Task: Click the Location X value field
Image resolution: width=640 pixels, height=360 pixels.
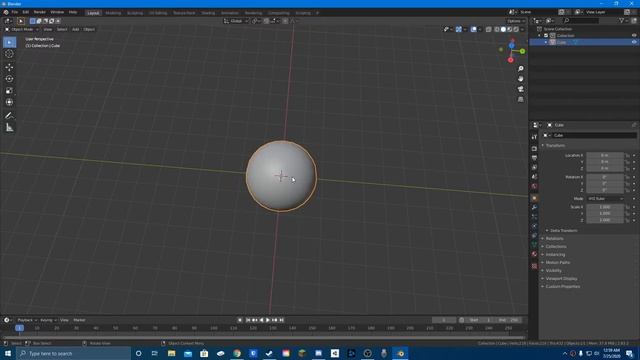Action: (x=605, y=156)
